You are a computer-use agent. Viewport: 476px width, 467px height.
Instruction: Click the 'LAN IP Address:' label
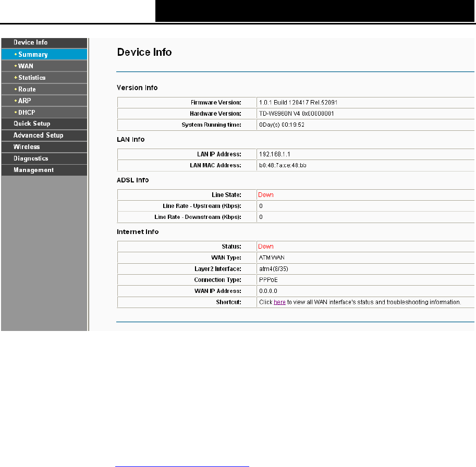coord(219,154)
